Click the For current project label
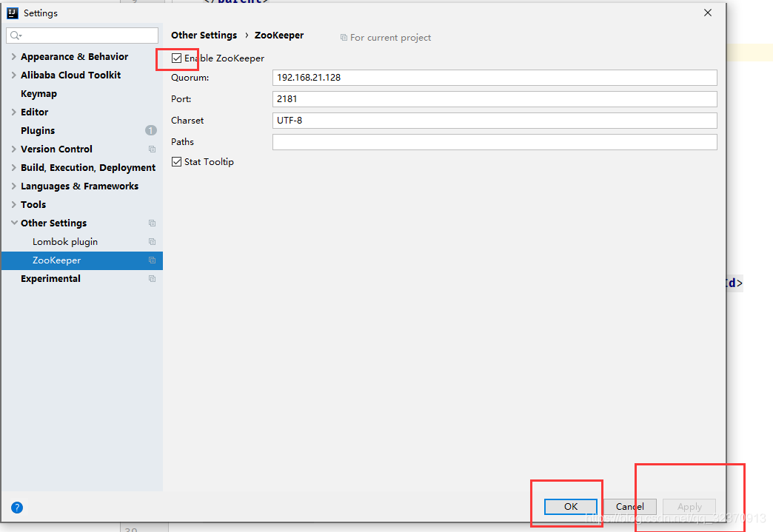The height and width of the screenshot is (532, 773). (390, 38)
